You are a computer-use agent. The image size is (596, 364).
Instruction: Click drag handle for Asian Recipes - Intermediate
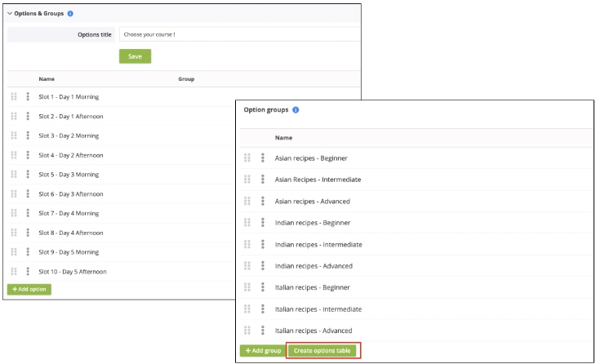pyautogui.click(x=247, y=180)
